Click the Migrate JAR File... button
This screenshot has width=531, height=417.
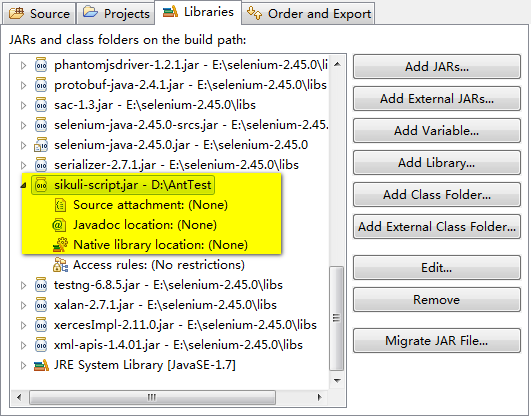pyautogui.click(x=437, y=340)
